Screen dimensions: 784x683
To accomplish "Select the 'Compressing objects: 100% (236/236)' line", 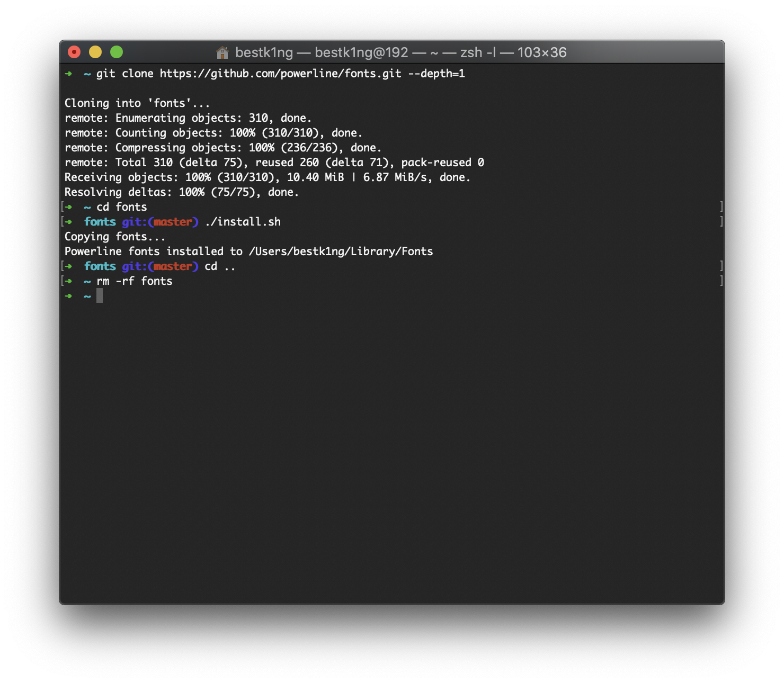I will click(x=223, y=148).
